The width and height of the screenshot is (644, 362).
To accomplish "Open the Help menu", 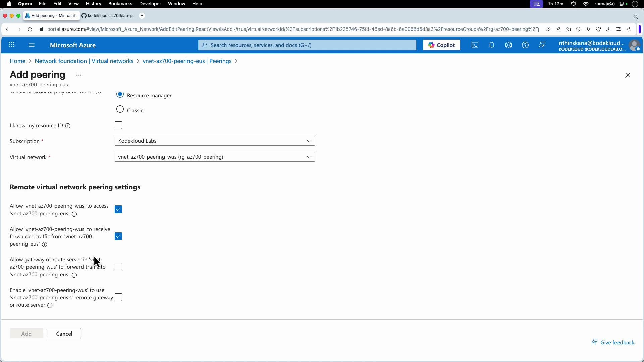I will click(x=197, y=4).
